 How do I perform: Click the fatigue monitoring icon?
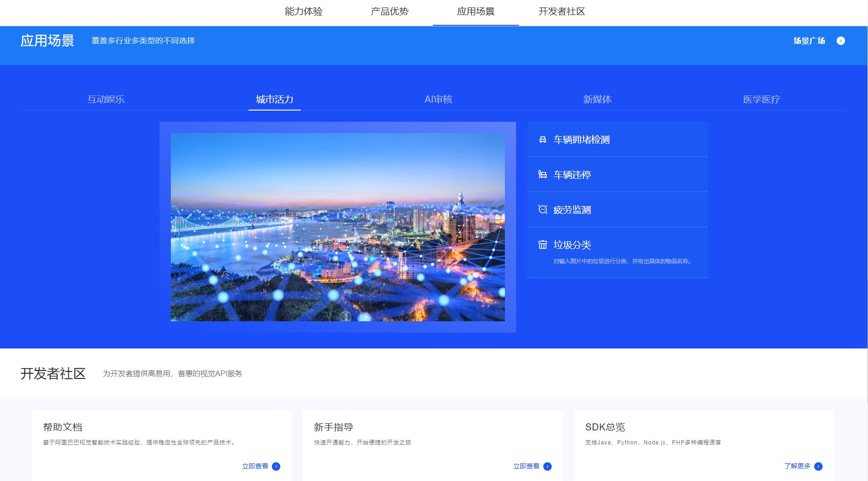[x=542, y=209]
